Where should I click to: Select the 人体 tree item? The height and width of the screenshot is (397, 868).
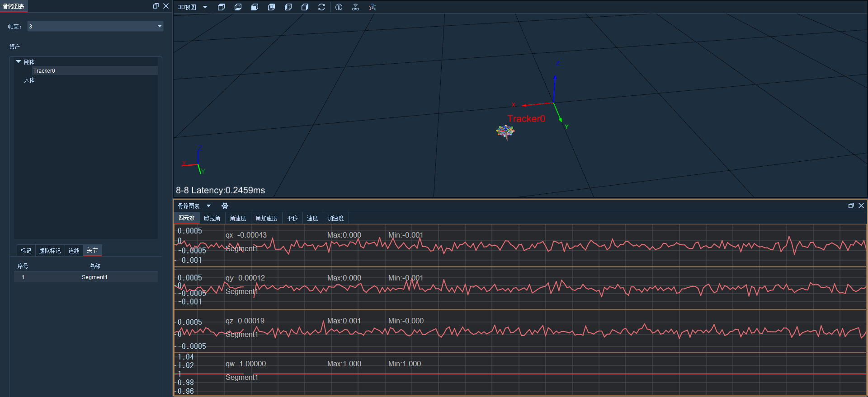(29, 80)
